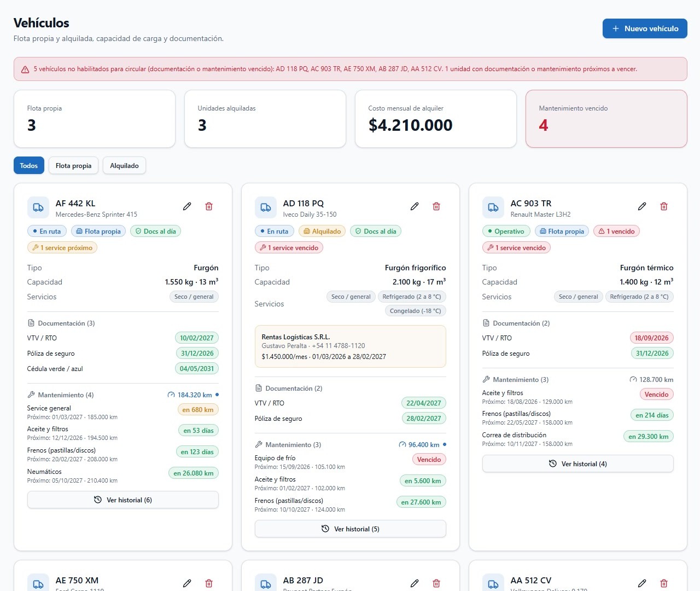700x591 pixels.
Task: Select the Todos filter tab
Action: click(29, 166)
